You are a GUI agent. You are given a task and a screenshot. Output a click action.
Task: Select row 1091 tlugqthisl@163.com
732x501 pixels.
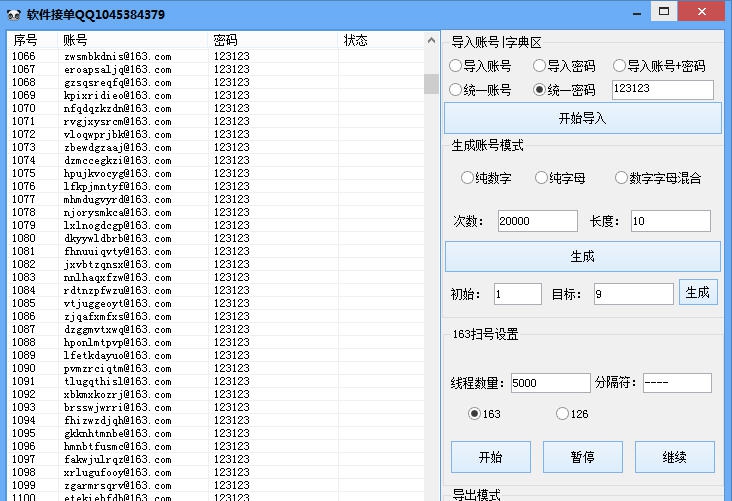pyautogui.click(x=216, y=381)
